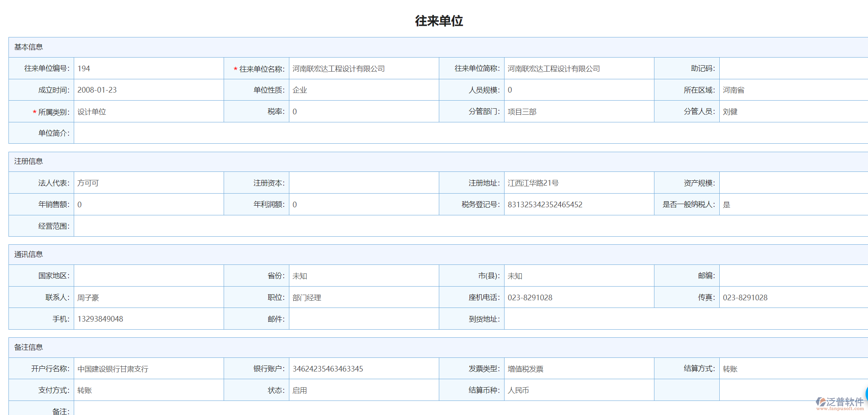
Task: Click the 泛普软件 logo watermark
Action: (x=840, y=403)
